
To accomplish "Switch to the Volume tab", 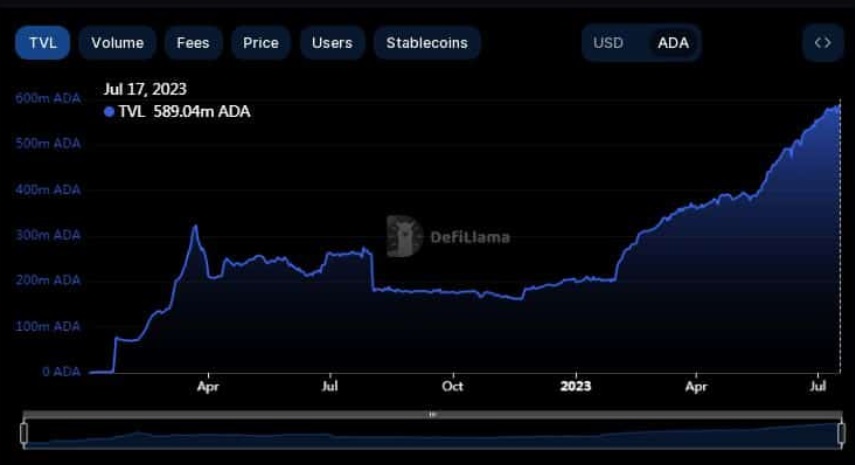I will click(117, 43).
